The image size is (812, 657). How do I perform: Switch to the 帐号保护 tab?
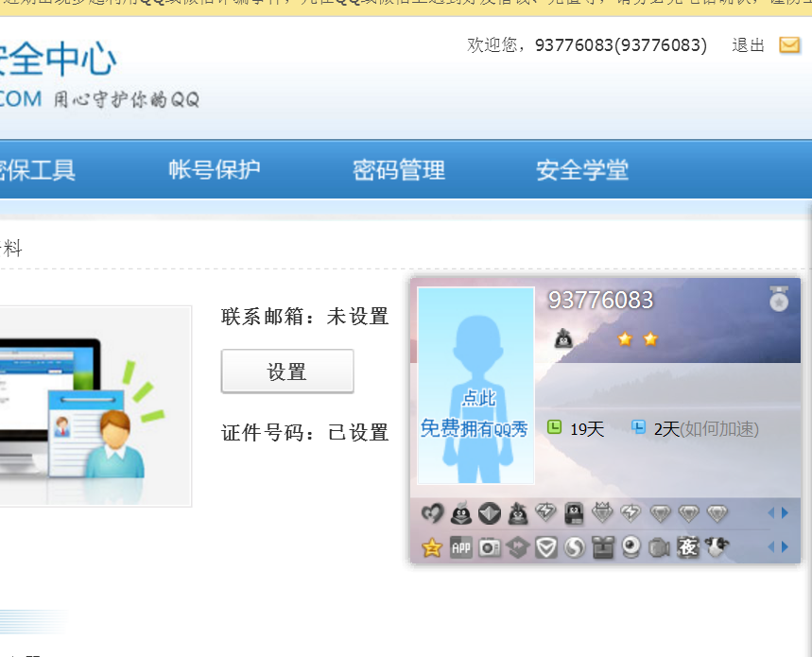point(215,170)
